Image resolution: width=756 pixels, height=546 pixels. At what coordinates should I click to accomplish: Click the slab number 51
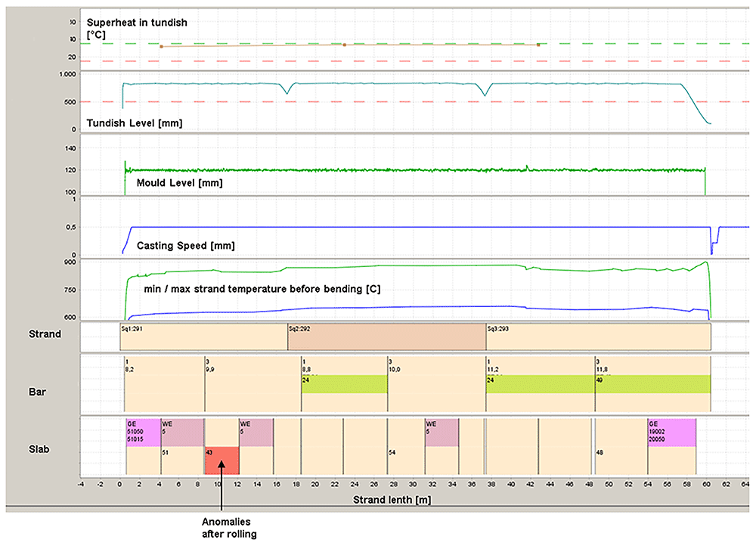tap(166, 452)
